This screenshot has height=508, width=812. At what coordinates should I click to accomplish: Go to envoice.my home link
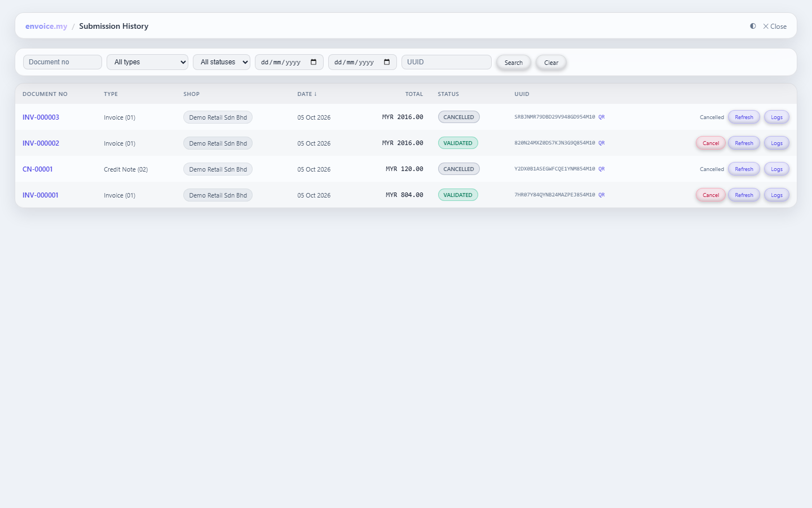[x=46, y=27]
